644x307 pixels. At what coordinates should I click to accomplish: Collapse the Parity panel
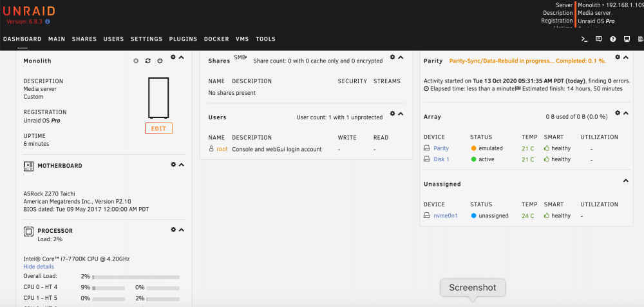pos(626,57)
